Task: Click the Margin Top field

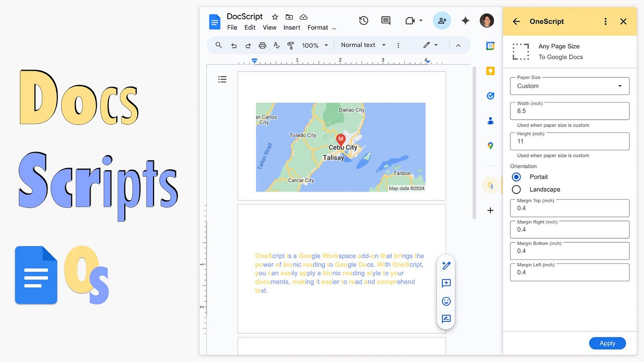Action: [x=570, y=208]
